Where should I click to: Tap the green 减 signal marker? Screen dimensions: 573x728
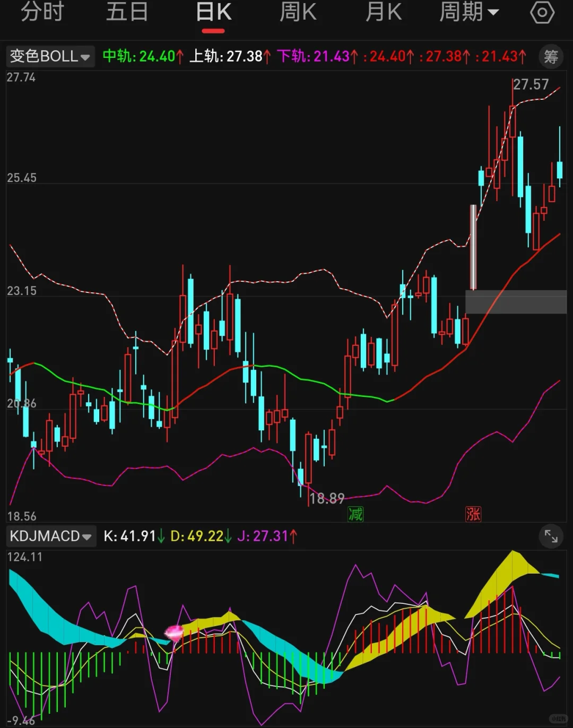click(x=355, y=514)
